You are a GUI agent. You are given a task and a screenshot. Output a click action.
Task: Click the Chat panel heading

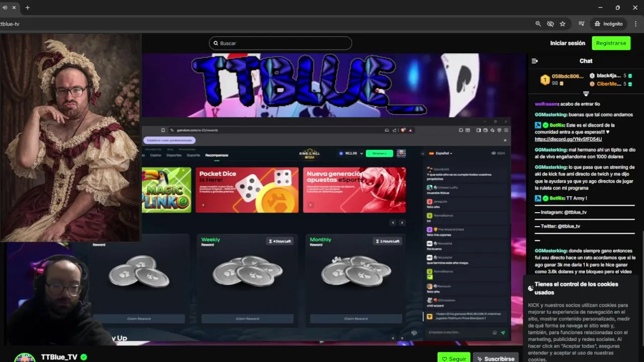586,61
